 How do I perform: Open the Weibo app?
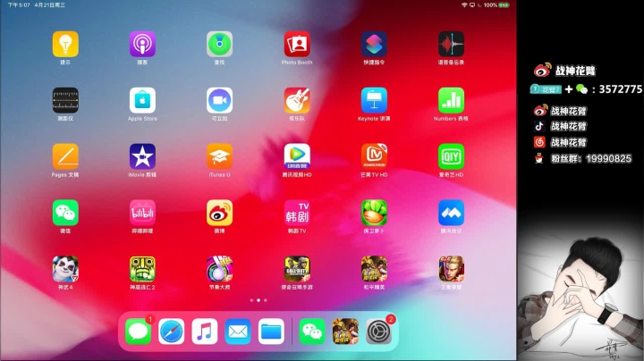click(220, 213)
